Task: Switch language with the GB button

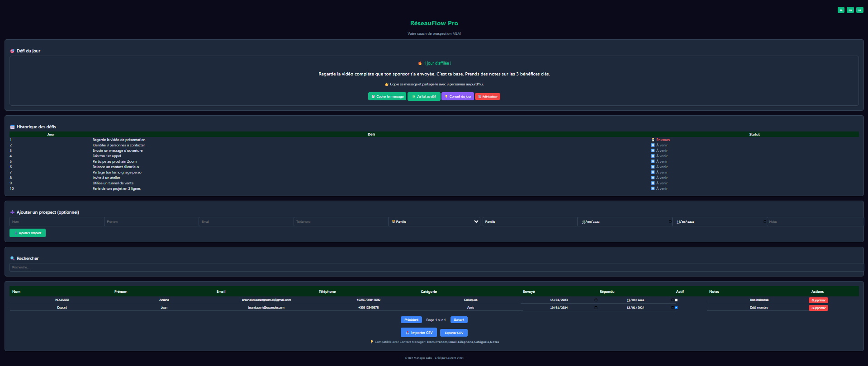Action: pyautogui.click(x=850, y=10)
